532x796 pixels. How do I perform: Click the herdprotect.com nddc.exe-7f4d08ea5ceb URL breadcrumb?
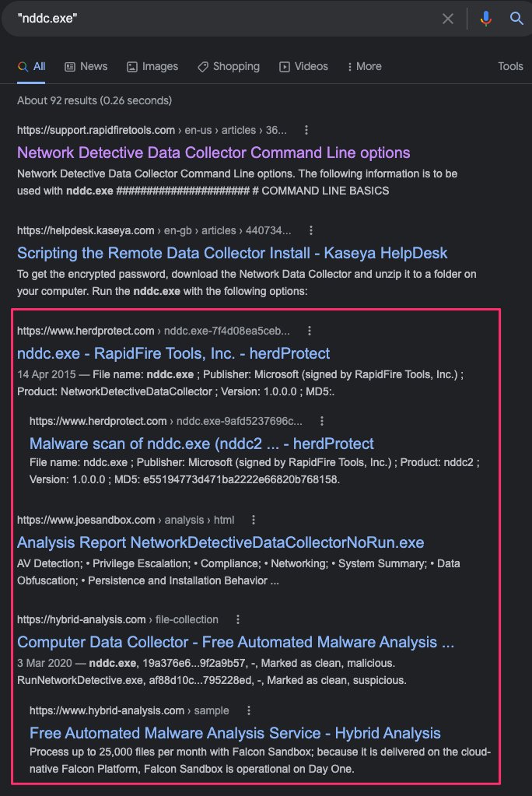pyautogui.click(x=154, y=331)
